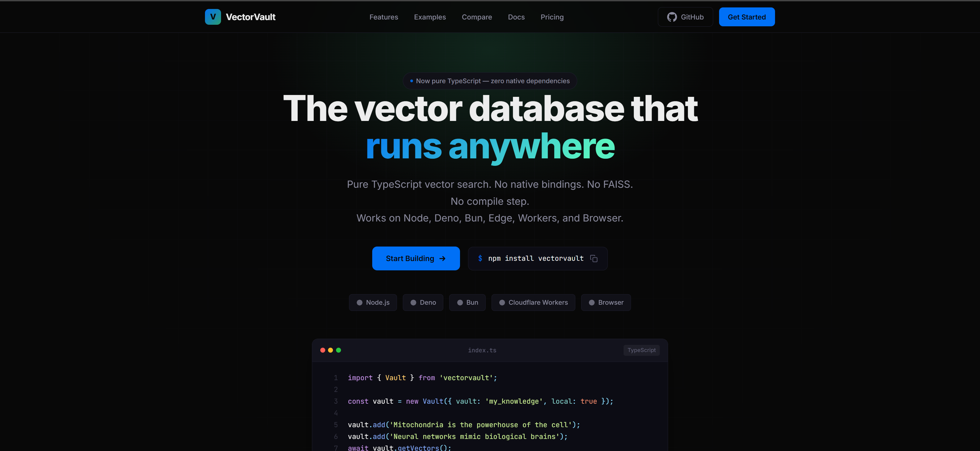Toggle the Cloudflare Workers runtime pill
The width and height of the screenshot is (980, 451).
coord(533,302)
